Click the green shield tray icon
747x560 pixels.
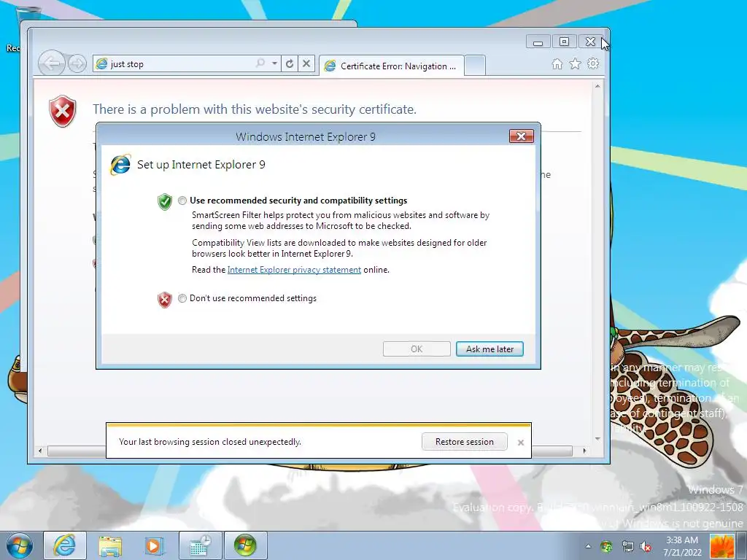coord(606,546)
